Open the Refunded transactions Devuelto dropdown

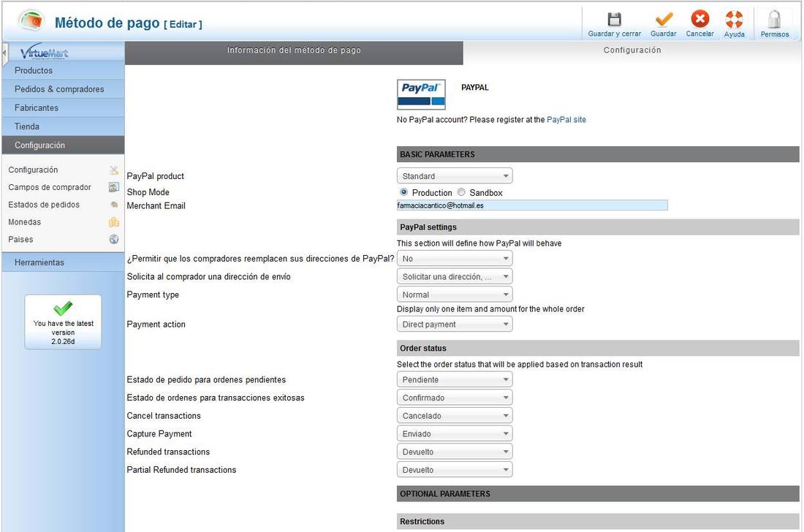pos(455,452)
